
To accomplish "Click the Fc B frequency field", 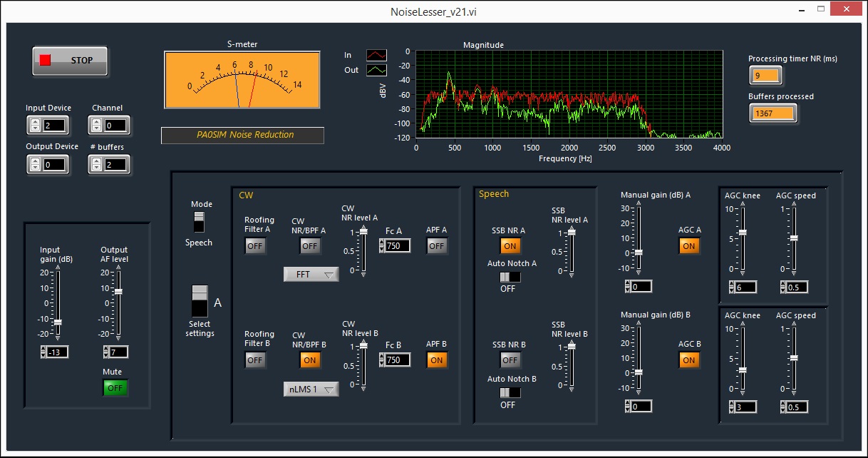I will click(398, 360).
